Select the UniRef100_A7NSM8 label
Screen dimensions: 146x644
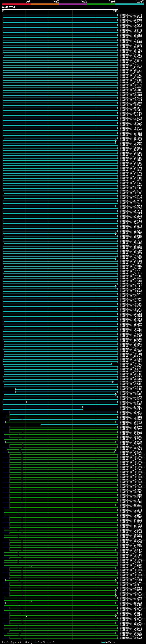(131, 417)
